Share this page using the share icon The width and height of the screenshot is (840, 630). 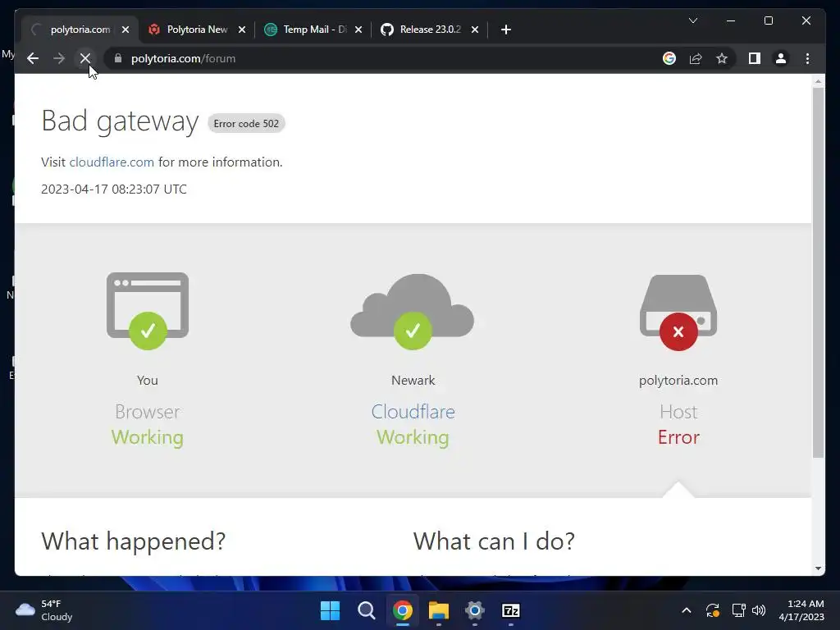(x=696, y=58)
